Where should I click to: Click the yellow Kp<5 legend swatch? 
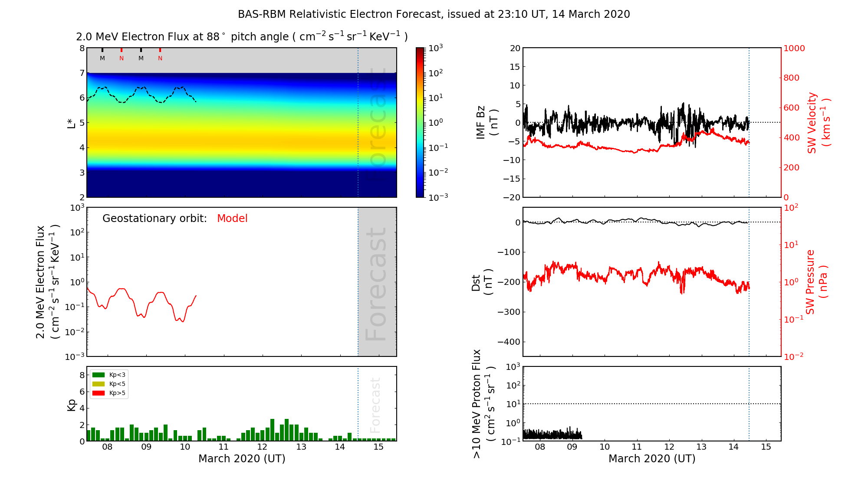coord(99,384)
